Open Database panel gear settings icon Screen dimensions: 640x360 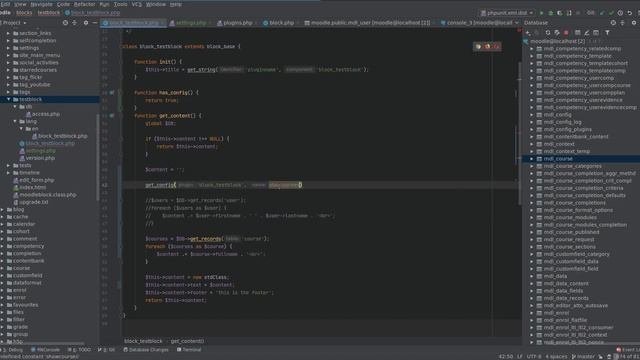[x=634, y=23]
